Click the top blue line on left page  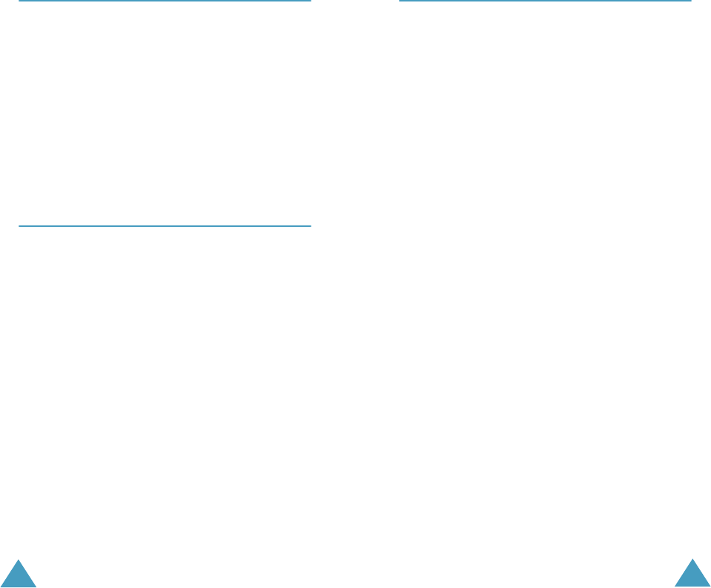coord(165,1)
